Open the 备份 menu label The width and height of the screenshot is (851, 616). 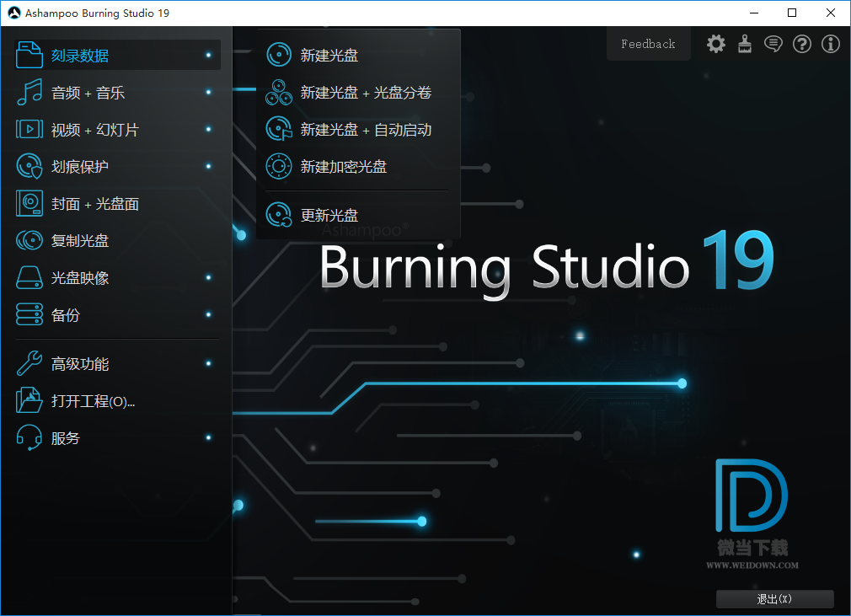pos(65,315)
